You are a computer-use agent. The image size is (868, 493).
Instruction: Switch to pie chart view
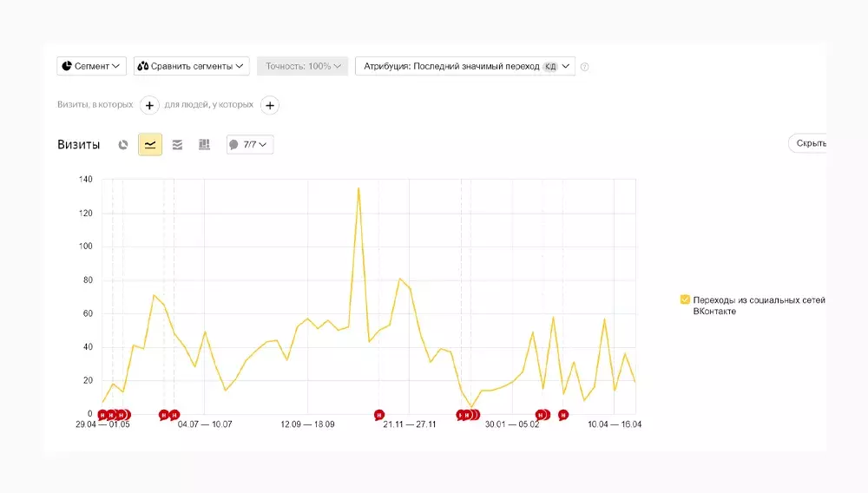click(123, 145)
